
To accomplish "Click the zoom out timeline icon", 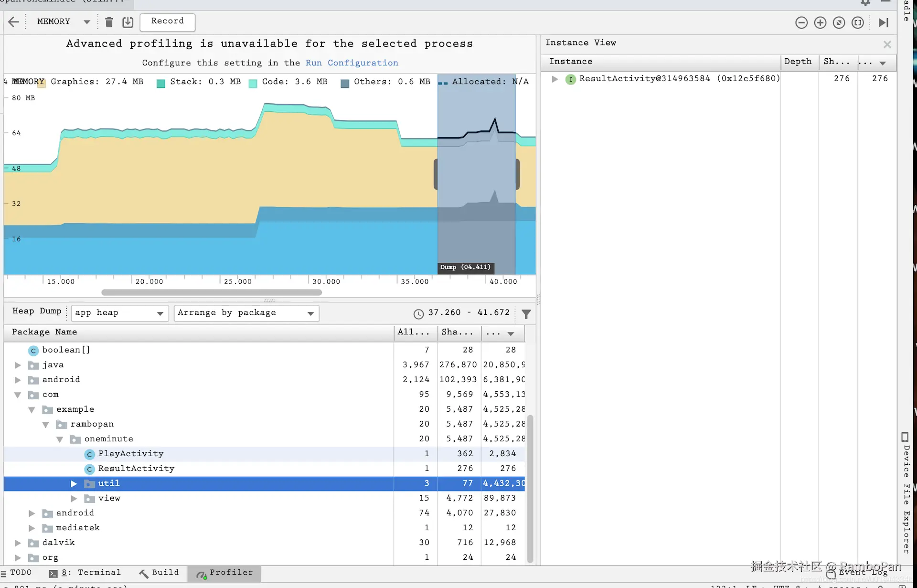I will pyautogui.click(x=801, y=22).
